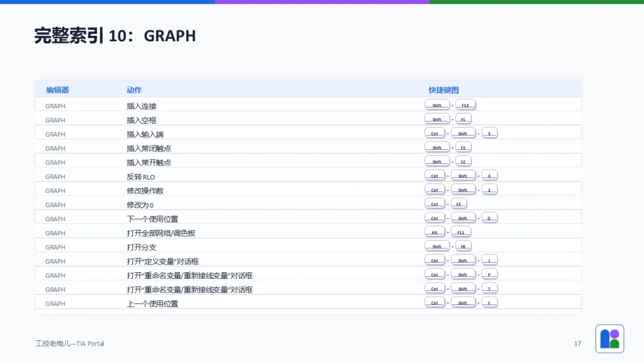Click the T key cap
The height and width of the screenshot is (363, 644).
click(489, 288)
